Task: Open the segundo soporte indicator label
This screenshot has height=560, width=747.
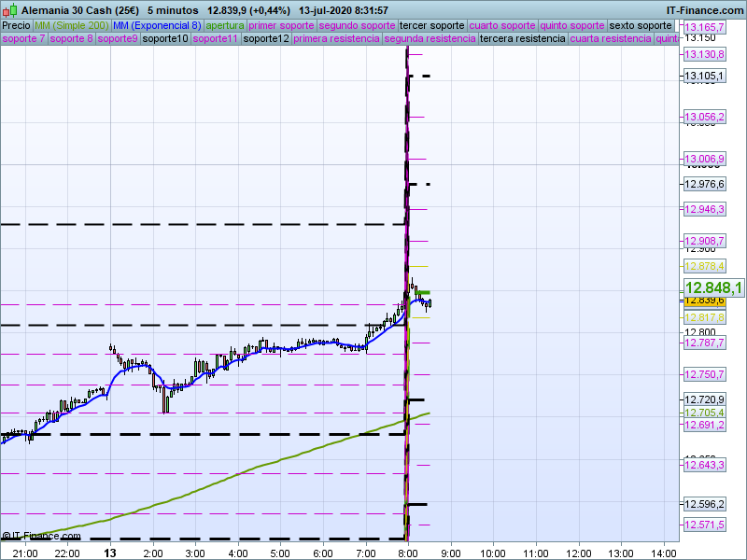Action: 357,26
